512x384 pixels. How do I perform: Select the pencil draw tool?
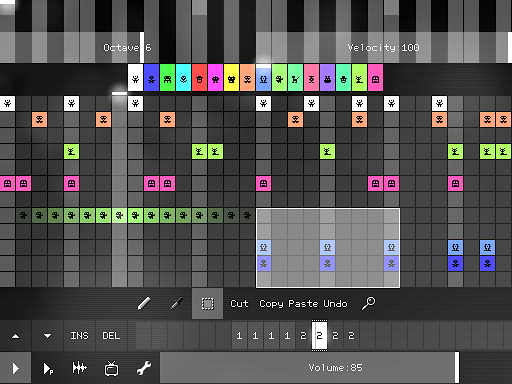(144, 303)
